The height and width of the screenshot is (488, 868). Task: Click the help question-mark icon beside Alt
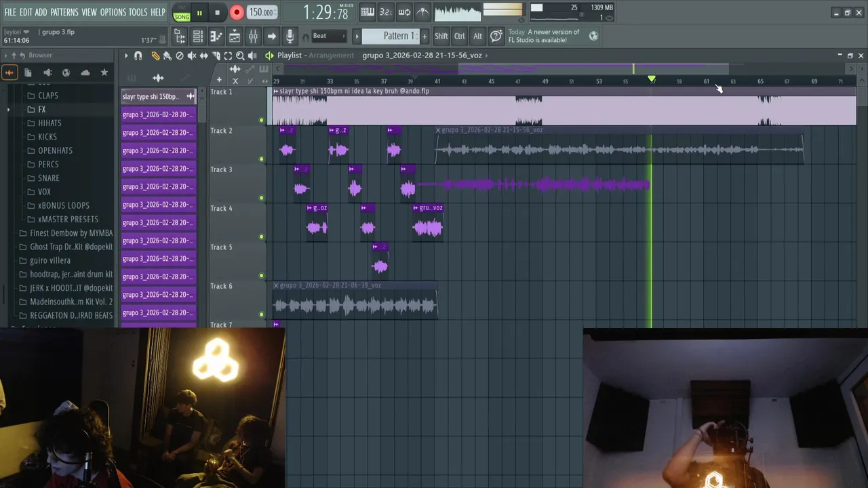(496, 36)
